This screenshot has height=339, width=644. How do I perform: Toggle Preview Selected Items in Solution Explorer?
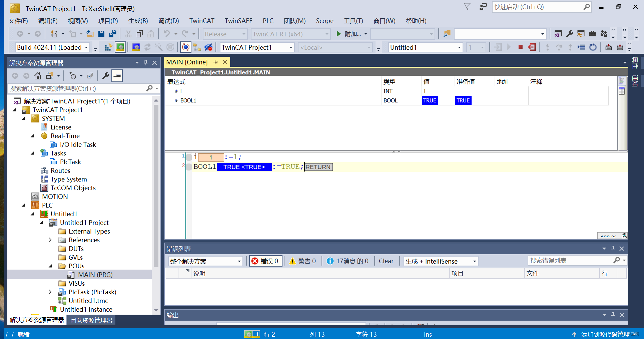tap(117, 76)
